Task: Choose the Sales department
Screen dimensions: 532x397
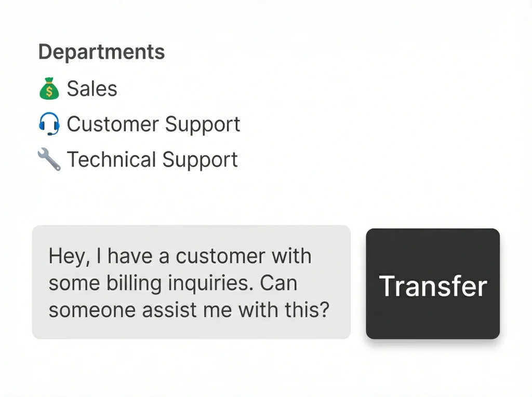Action: [92, 89]
